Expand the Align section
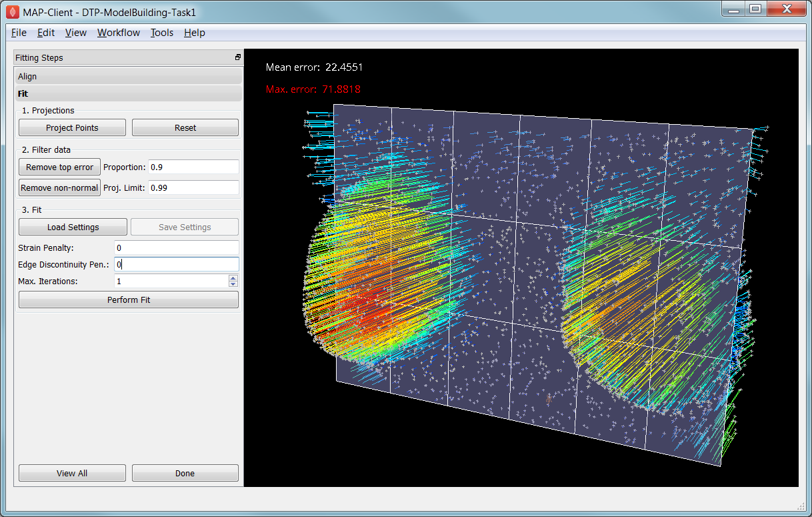Image resolution: width=812 pixels, height=517 pixels. tap(128, 77)
